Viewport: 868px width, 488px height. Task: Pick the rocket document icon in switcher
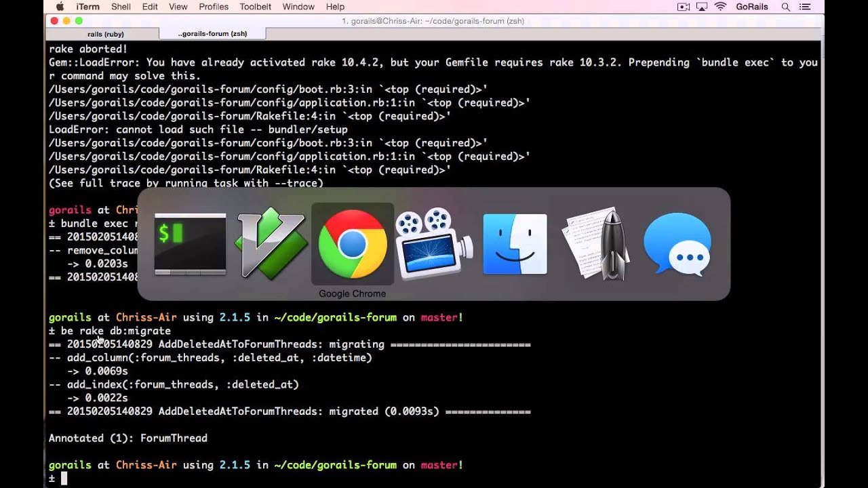(x=596, y=243)
